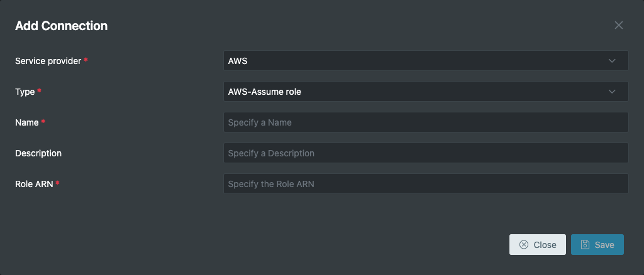Click the floppy disk icon on Save button
Screen dimensions: 644x275
(585, 245)
